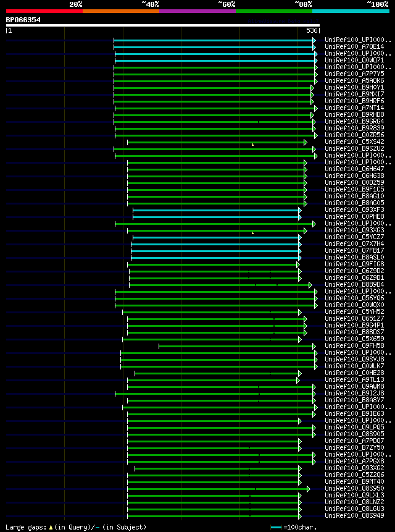Image resolution: width=395 pixels, height=532 pixels.
Task: Open hit UniRef100_A7QE14
Action: coord(354,47)
